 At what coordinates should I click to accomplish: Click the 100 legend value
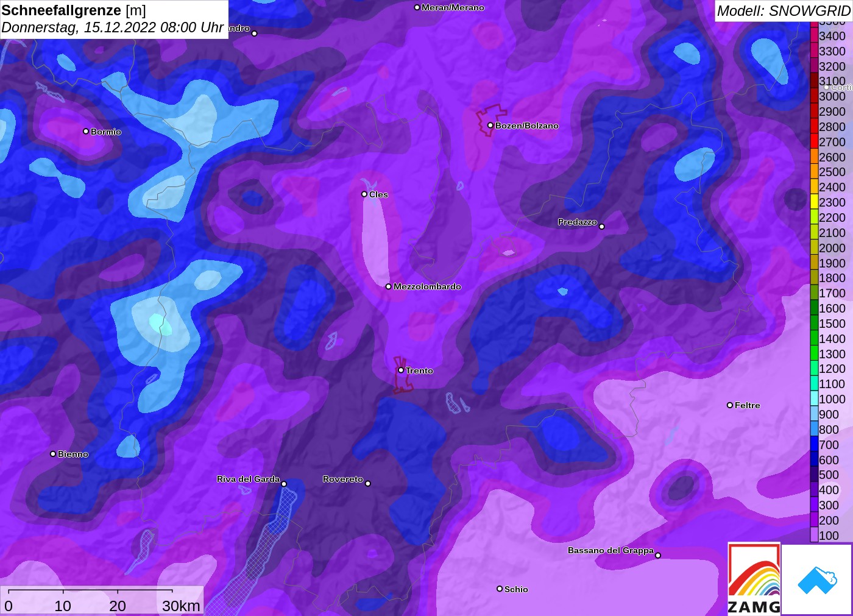point(829,536)
